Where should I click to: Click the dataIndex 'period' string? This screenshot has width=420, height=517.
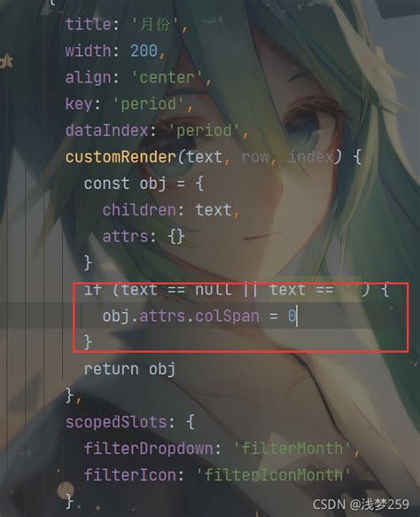[204, 130]
